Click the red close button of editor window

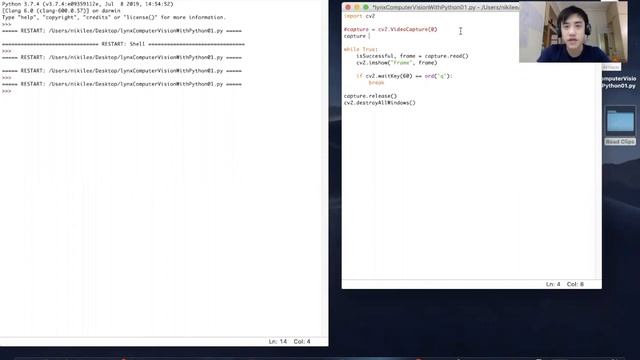348,7
